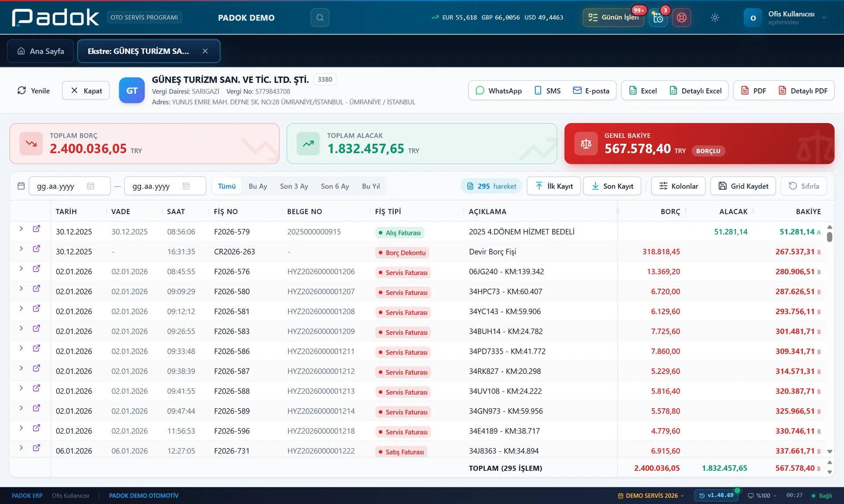
Task: Select the Tümü date filter
Action: pyautogui.click(x=227, y=186)
